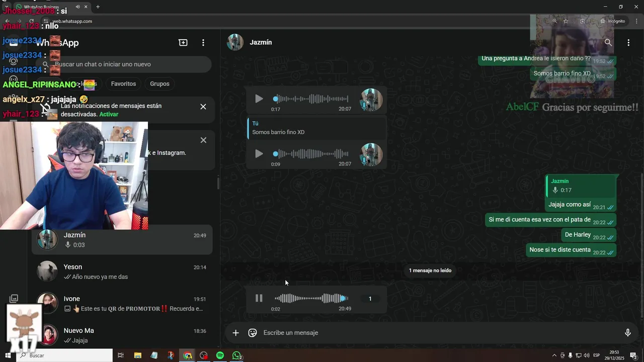This screenshot has width=644, height=362.
Task: Seek within the playing 20:49 voice message
Action: point(311,298)
